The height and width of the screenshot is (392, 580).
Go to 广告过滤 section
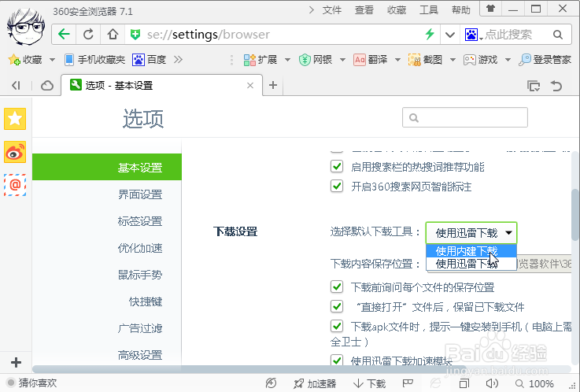(140, 328)
